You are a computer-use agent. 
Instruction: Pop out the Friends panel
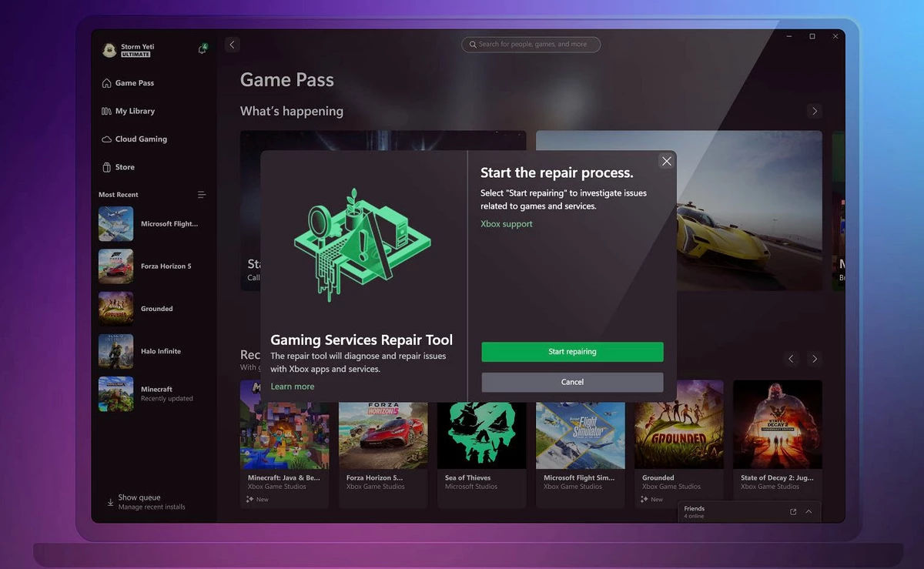pos(793,511)
